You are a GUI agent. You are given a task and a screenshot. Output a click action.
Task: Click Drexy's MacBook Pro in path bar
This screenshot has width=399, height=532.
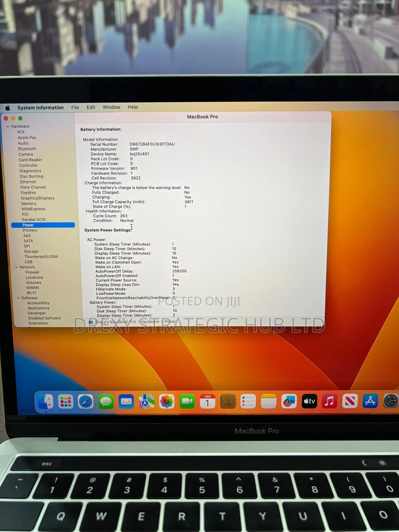115,322
